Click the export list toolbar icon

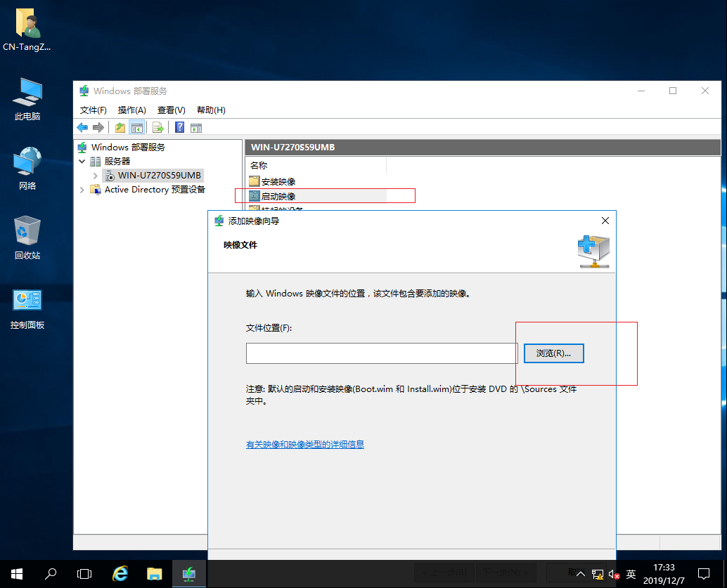point(157,127)
